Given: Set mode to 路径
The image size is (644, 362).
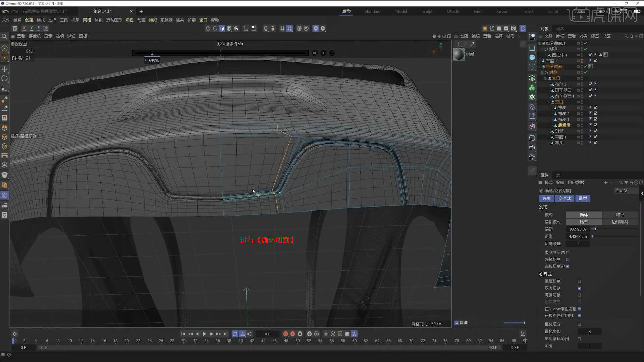Looking at the screenshot, I should click(620, 215).
